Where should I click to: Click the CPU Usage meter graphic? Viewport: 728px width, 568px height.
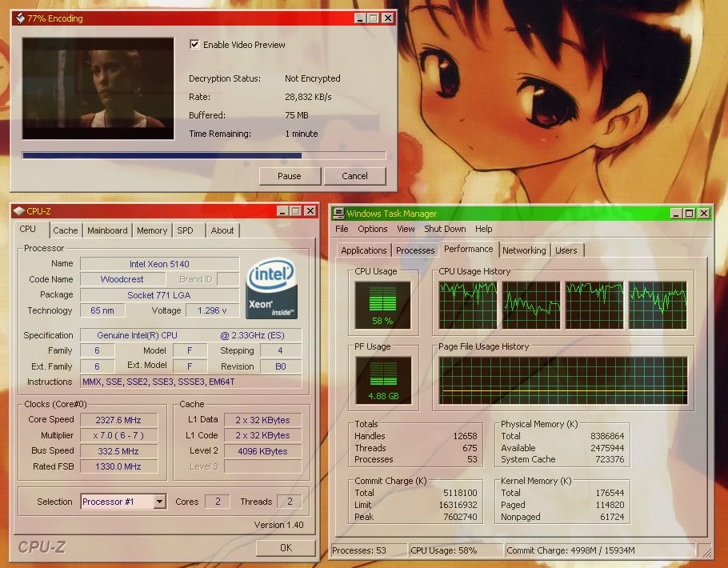click(383, 306)
